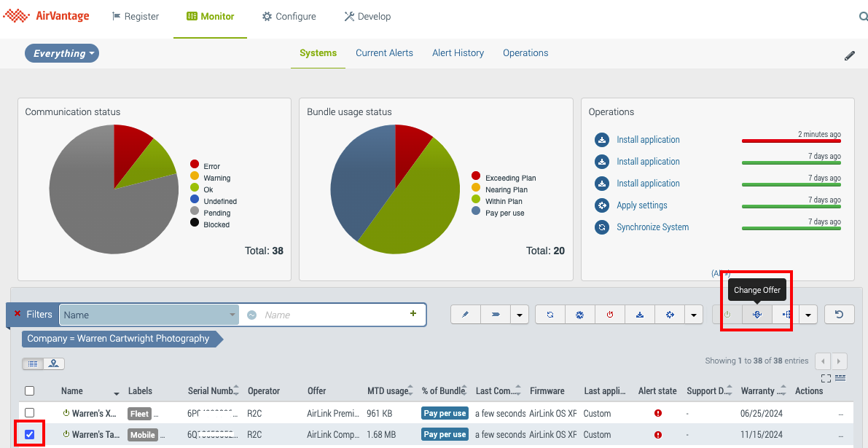Click the synchronize arrows toolbar icon

point(550,315)
